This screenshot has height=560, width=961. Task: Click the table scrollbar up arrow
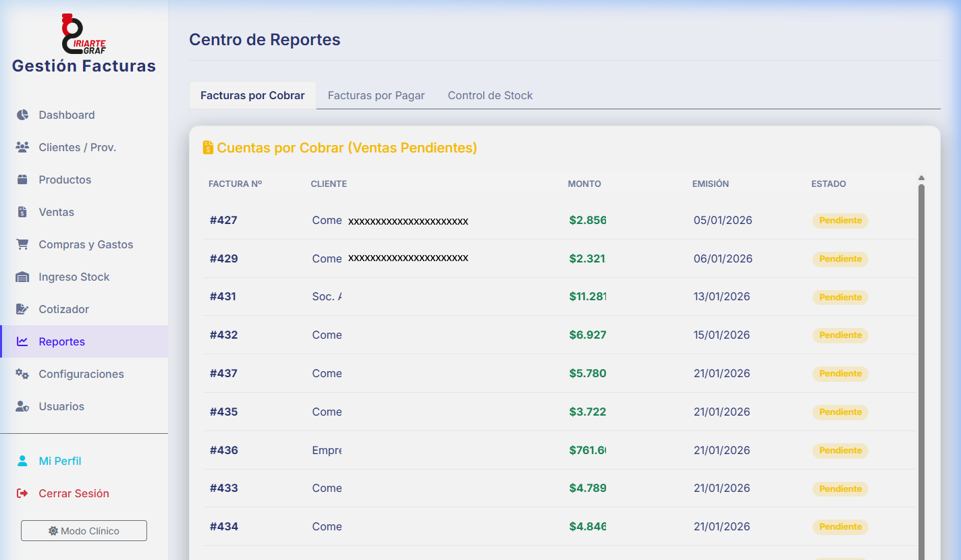pos(921,178)
